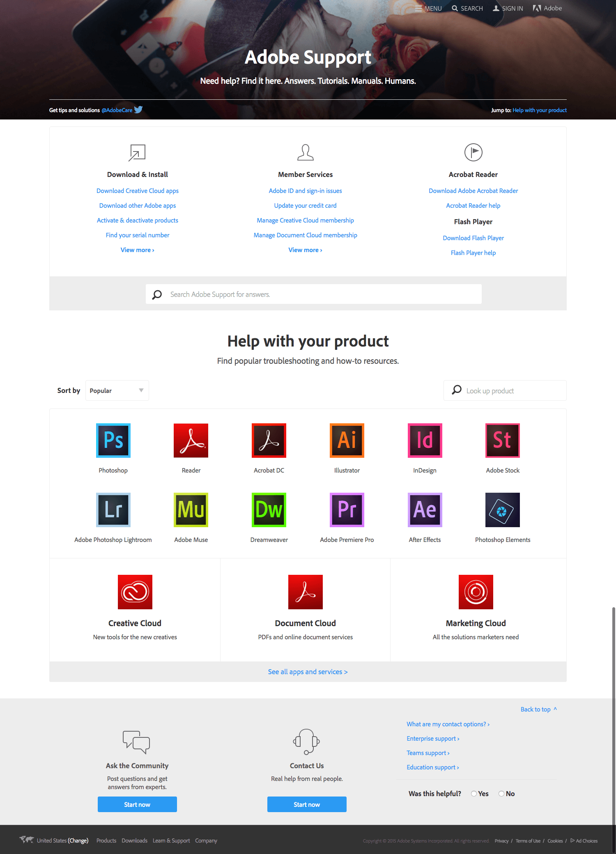Click the Member Services person icon
Viewport: 616px width, 854px height.
(306, 152)
